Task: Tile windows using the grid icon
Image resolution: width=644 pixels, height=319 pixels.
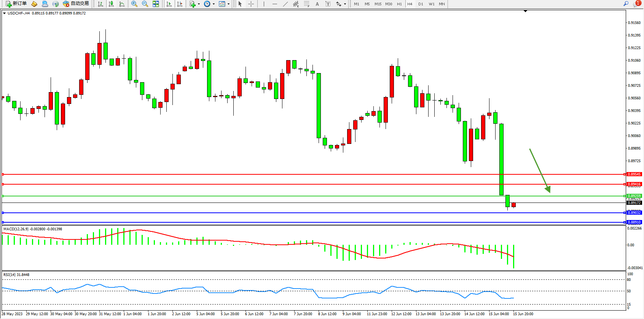Action: (156, 4)
